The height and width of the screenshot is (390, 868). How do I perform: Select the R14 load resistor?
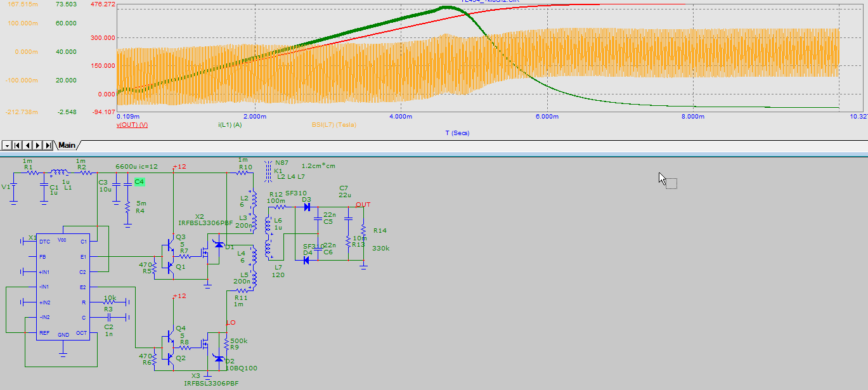[x=363, y=230]
